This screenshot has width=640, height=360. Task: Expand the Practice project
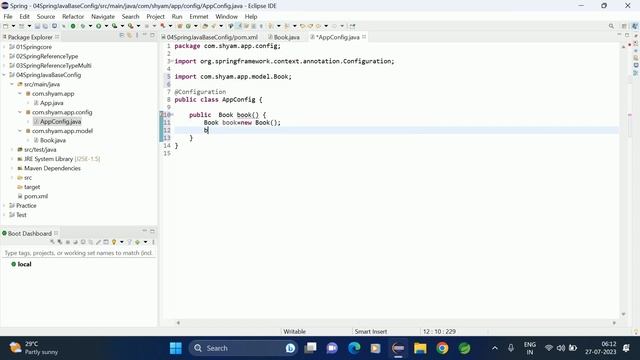pyautogui.click(x=4, y=206)
